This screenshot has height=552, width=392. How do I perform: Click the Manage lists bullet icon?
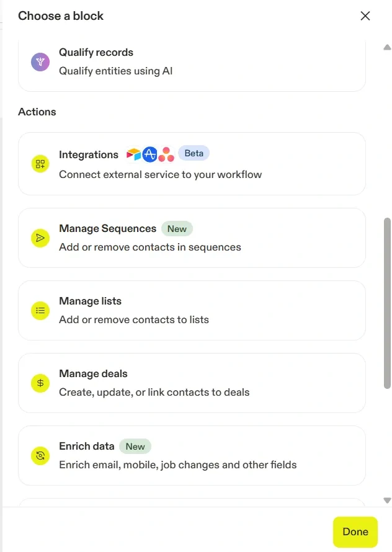click(x=40, y=310)
